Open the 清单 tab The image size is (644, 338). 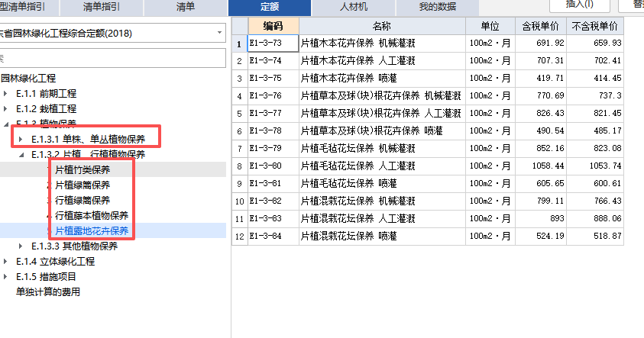(x=185, y=7)
